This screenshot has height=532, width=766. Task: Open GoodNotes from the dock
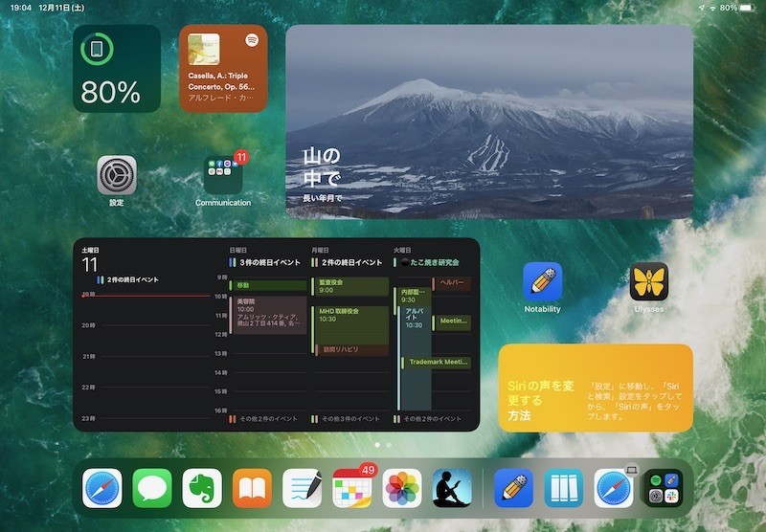coord(302,488)
